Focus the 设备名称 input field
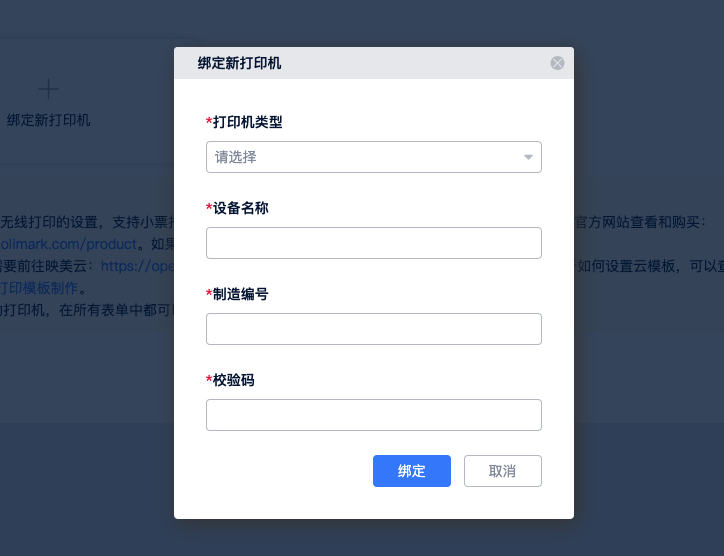Screen dimensions: 724x556 373,243
